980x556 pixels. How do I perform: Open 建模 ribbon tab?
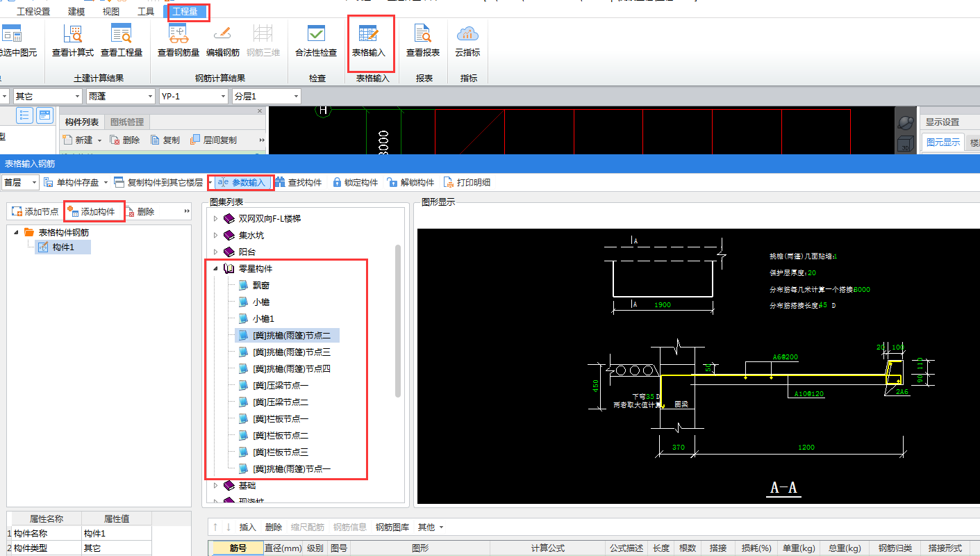click(77, 11)
